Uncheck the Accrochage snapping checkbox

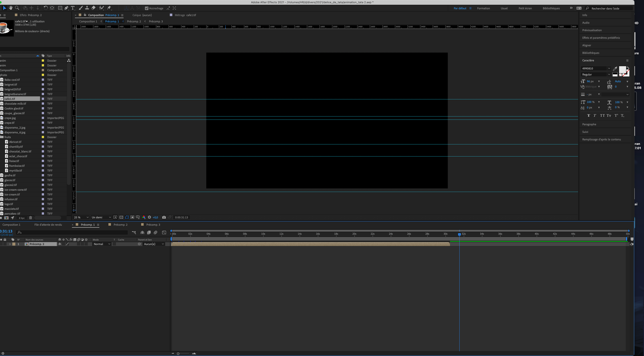(147, 8)
